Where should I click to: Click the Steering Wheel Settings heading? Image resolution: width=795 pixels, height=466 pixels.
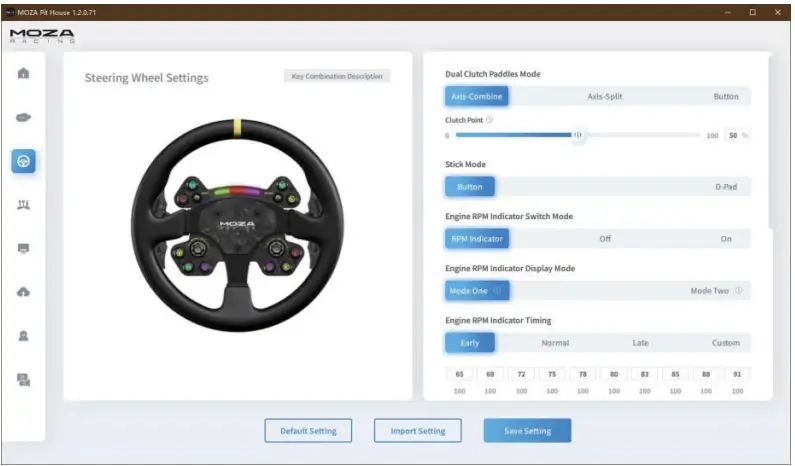tap(147, 78)
